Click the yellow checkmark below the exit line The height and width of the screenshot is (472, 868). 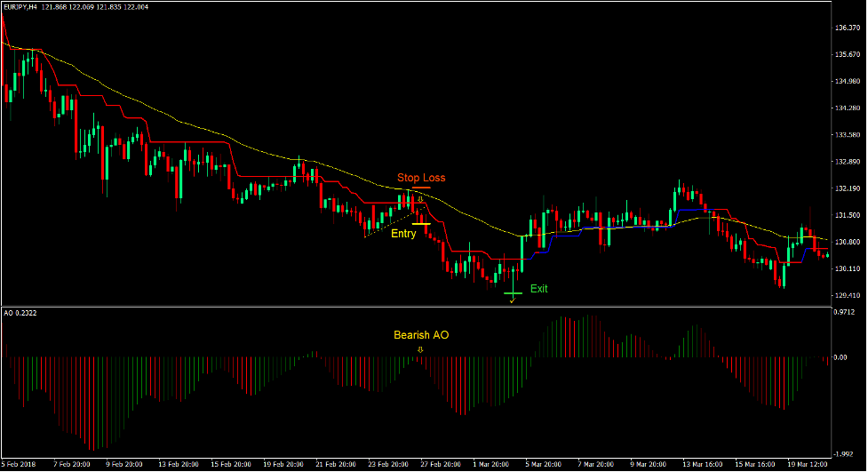[x=512, y=301]
